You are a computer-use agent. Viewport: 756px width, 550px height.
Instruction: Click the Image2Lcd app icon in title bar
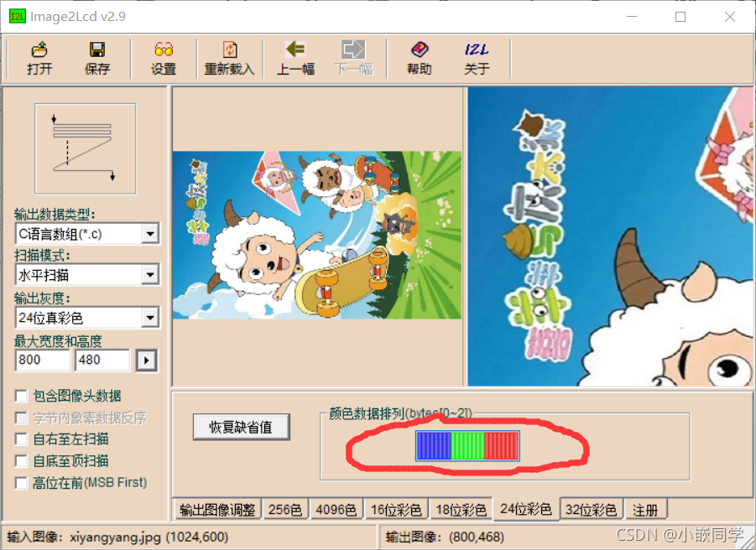(18, 17)
